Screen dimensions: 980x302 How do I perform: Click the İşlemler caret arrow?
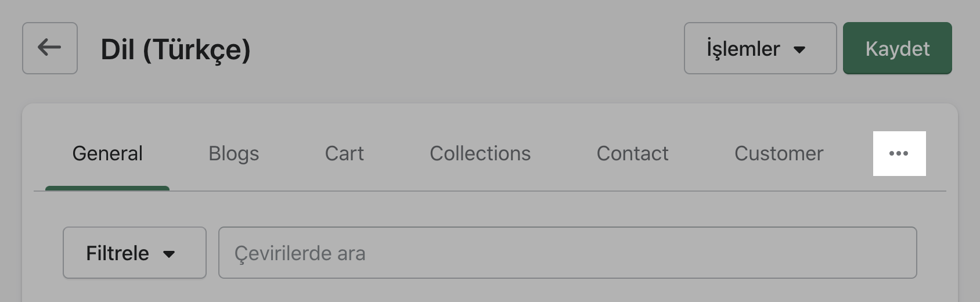tap(799, 50)
